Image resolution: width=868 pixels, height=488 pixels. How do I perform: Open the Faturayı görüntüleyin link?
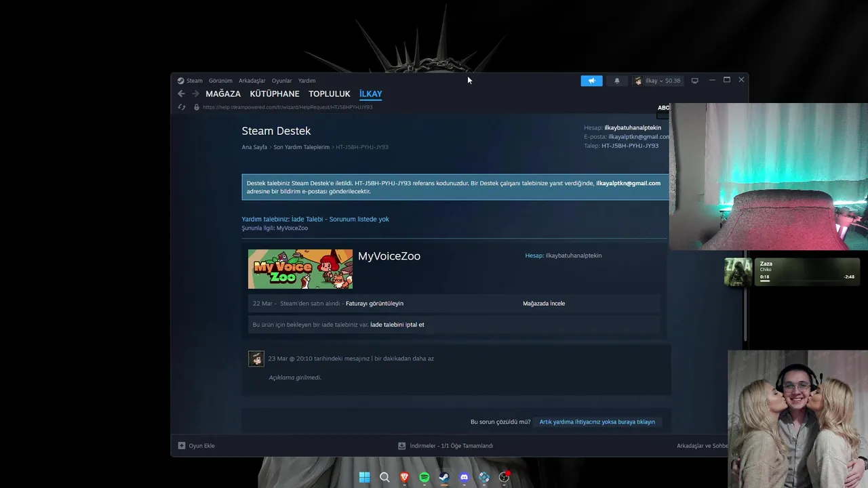pyautogui.click(x=374, y=304)
